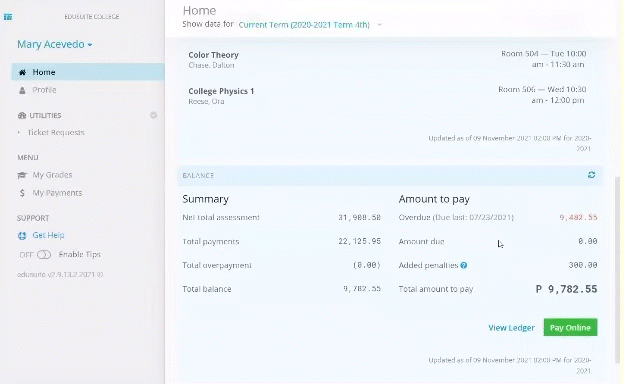The image size is (624, 384).
Task: Click the Total amount to pay P 9,782.55
Action: click(566, 289)
